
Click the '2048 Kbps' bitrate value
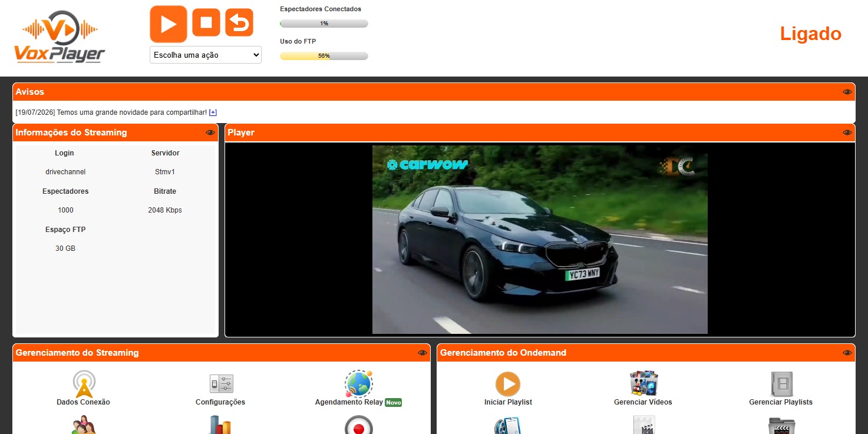165,210
